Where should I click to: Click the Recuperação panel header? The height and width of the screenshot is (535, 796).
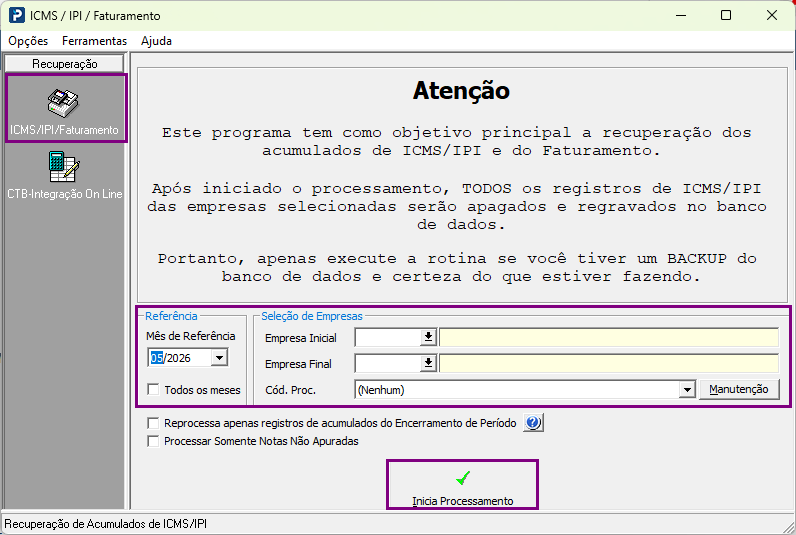tap(64, 63)
